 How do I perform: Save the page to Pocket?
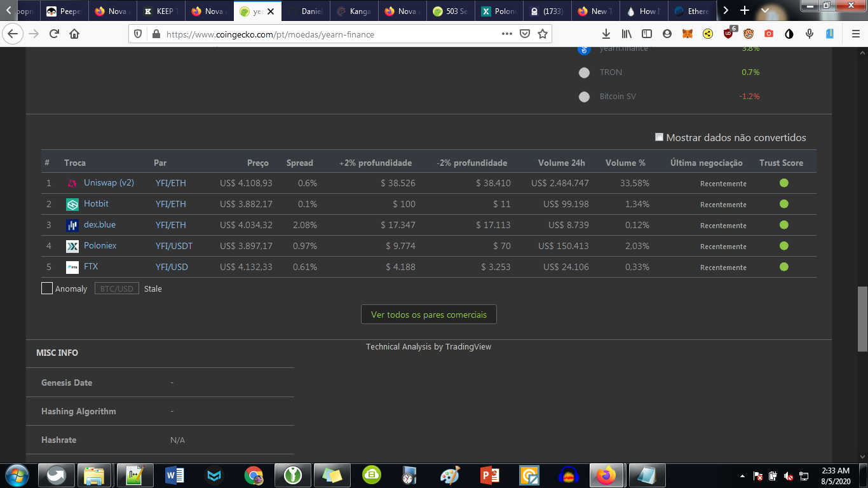tap(525, 34)
